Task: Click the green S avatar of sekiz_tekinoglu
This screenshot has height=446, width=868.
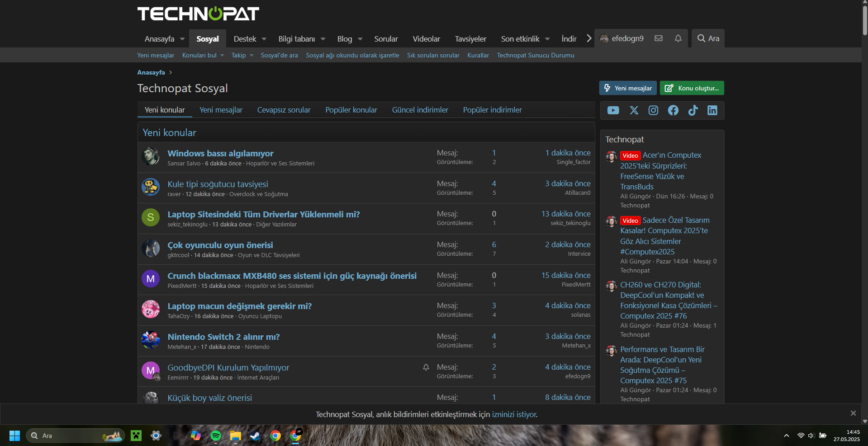Action: tap(151, 217)
